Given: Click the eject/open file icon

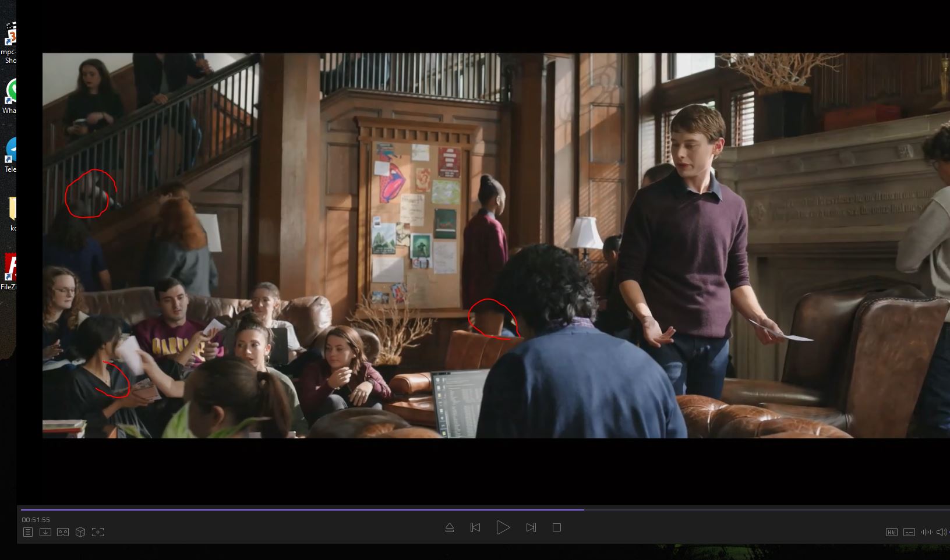Looking at the screenshot, I should click(449, 527).
